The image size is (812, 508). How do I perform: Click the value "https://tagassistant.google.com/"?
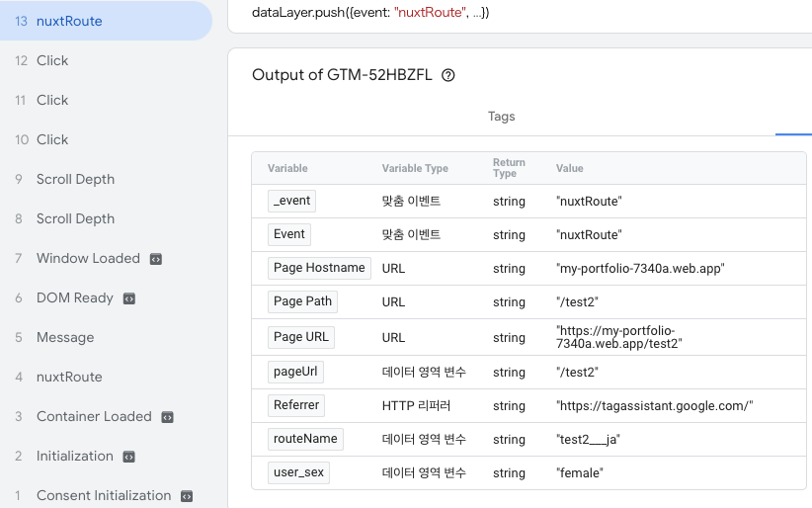coord(654,406)
